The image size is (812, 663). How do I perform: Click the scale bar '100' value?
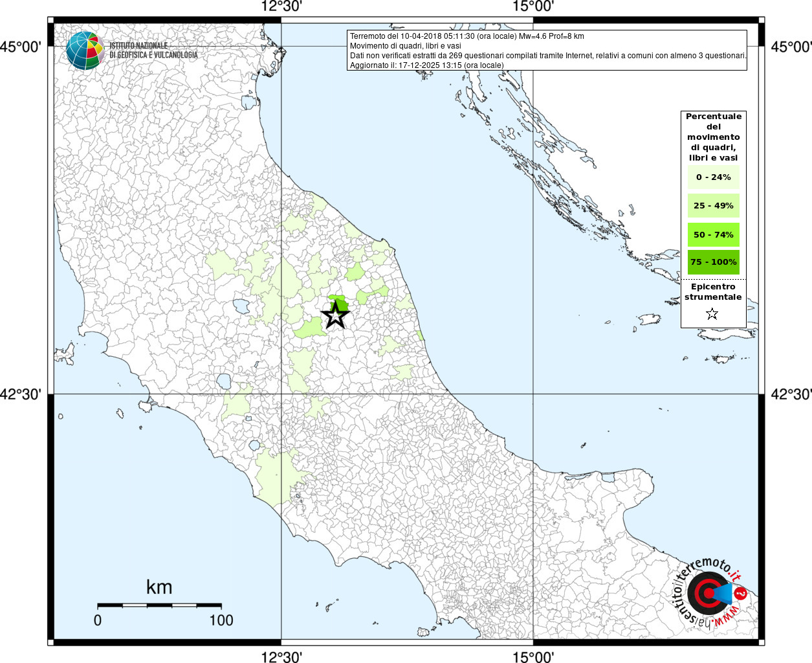click(221, 620)
